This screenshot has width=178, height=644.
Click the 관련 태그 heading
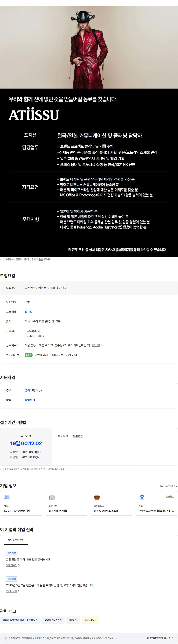click(8, 611)
